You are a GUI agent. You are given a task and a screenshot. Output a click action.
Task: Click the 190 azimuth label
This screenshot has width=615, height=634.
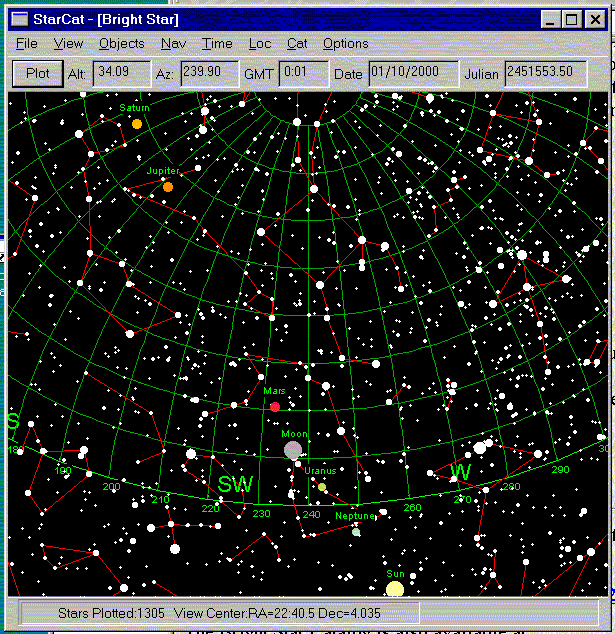pos(63,471)
